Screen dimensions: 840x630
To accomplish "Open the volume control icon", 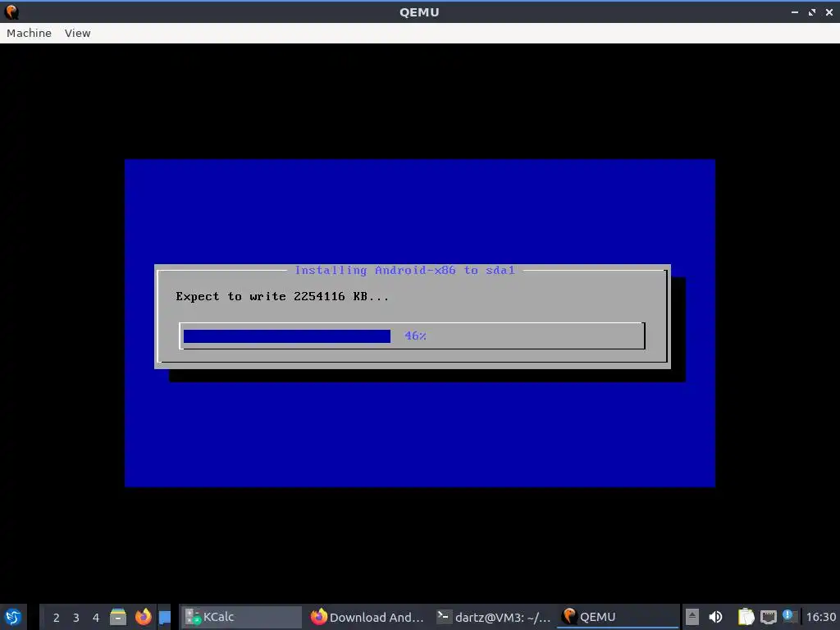I will click(x=715, y=617).
